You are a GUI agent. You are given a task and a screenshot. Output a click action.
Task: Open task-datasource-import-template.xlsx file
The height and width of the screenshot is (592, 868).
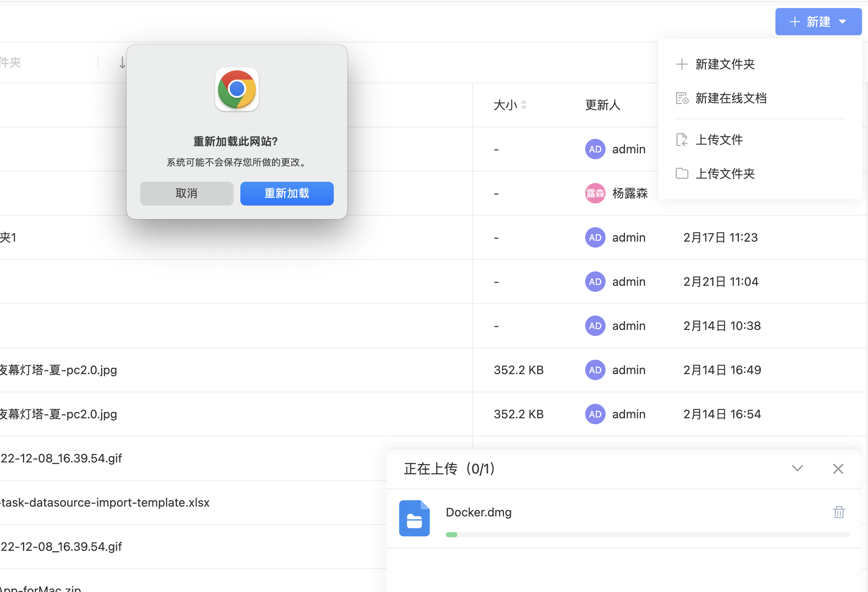(105, 502)
